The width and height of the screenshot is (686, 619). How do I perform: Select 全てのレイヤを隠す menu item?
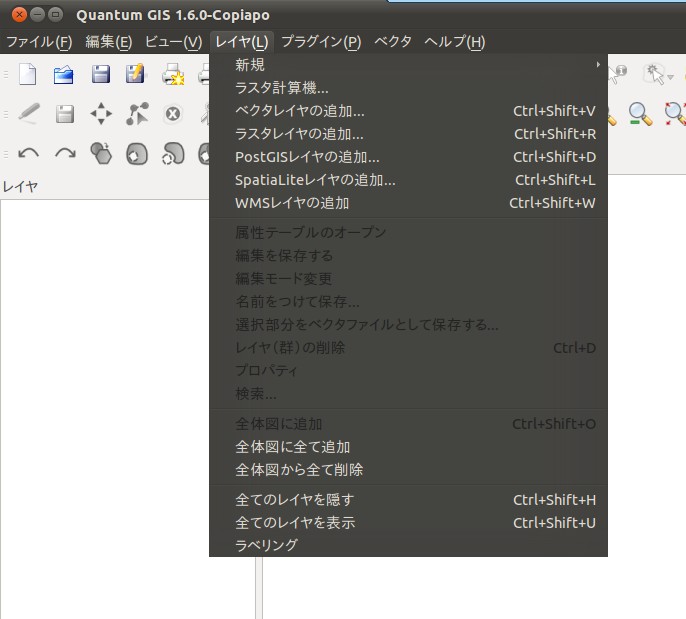[x=408, y=500]
